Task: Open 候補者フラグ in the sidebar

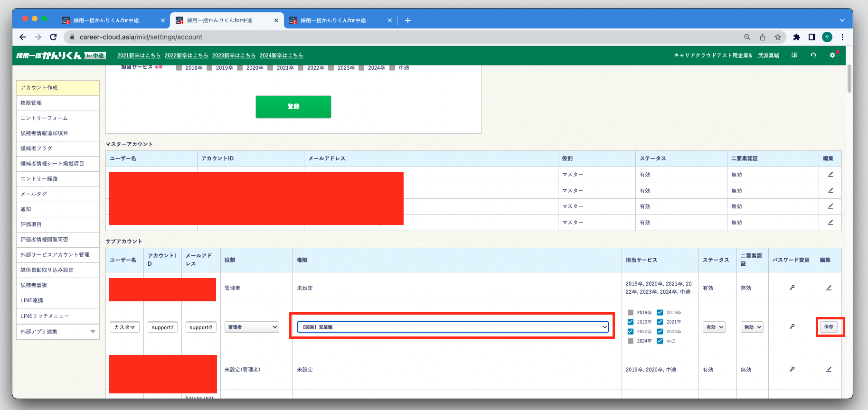Action: (58, 149)
